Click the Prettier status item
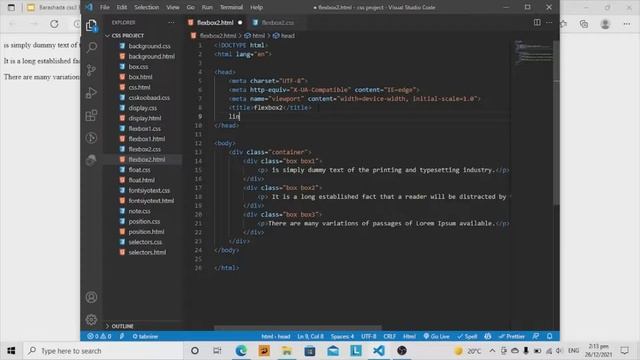640x360 pixels. coord(511,336)
